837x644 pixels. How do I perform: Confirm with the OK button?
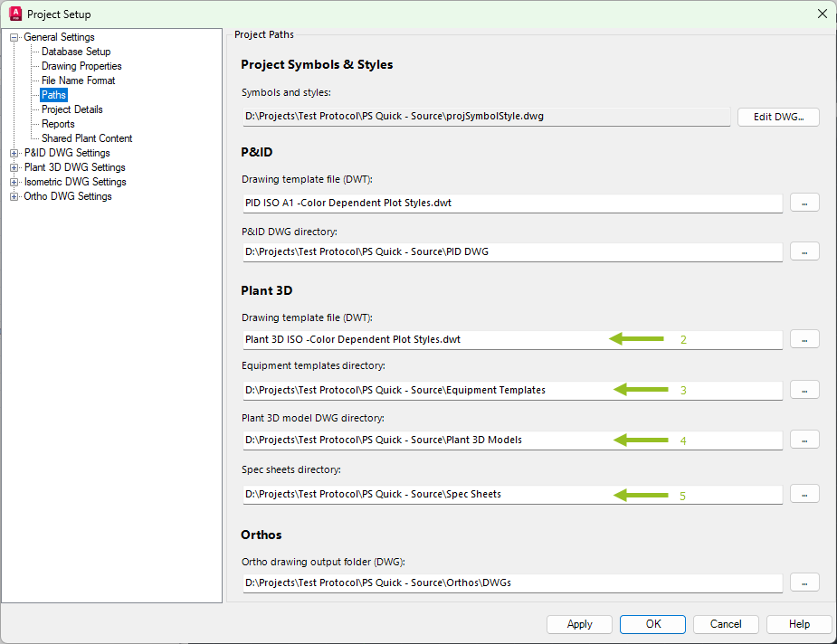[x=652, y=624]
